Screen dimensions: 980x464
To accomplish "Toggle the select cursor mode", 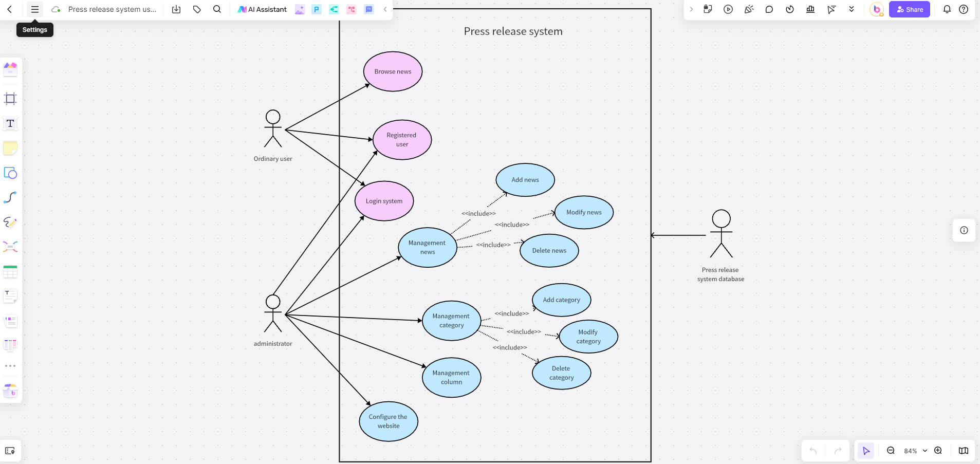I will [866, 451].
